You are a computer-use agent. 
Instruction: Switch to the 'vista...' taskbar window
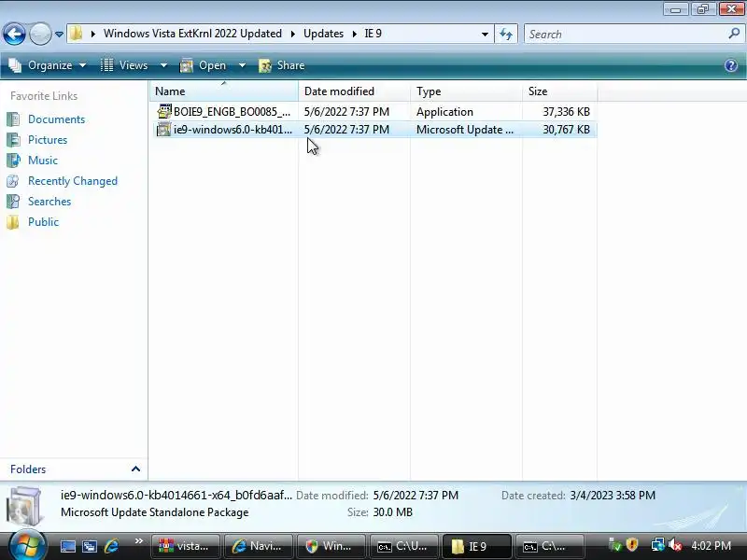point(185,546)
